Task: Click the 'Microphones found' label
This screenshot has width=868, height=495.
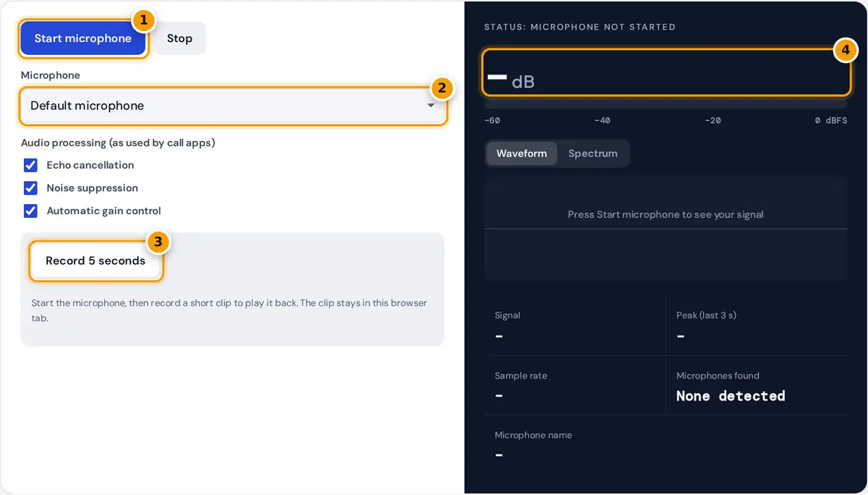Action: pos(718,376)
